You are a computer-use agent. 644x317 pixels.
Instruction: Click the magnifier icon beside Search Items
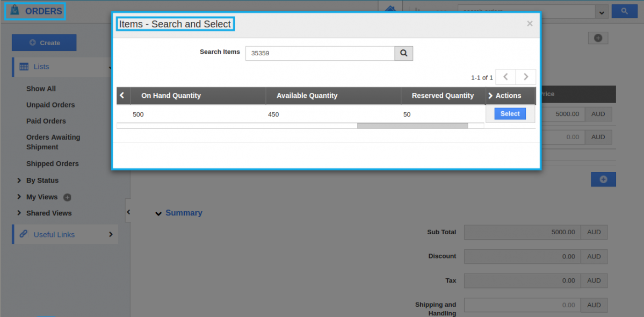click(403, 53)
